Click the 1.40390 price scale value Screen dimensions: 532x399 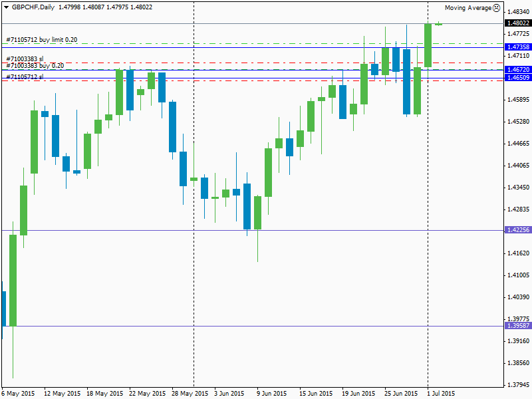coord(518,297)
